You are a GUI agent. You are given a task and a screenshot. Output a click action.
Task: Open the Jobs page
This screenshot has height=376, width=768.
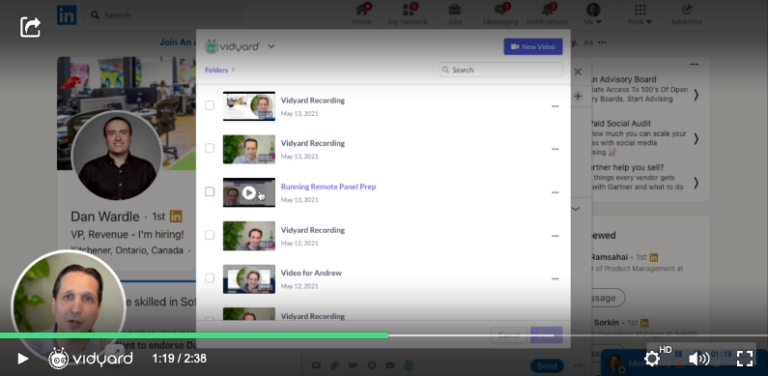[x=454, y=15]
